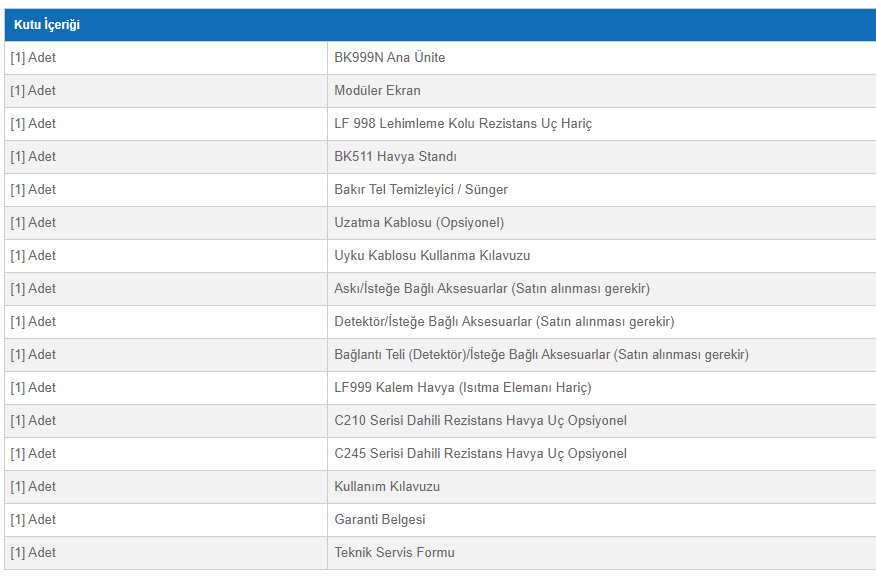Select the "C245 Serisi" soldering tip row
The height and width of the screenshot is (577, 876).
pyautogui.click(x=480, y=454)
